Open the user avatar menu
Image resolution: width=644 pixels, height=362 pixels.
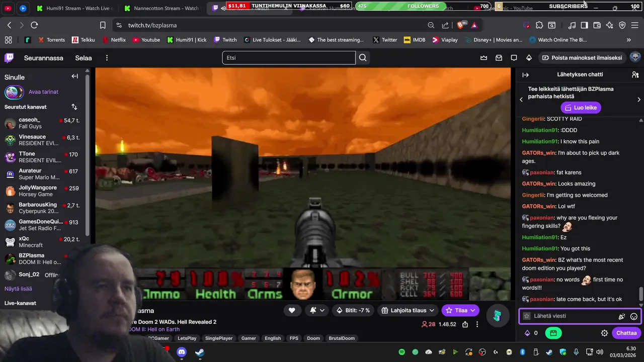pos(635,57)
